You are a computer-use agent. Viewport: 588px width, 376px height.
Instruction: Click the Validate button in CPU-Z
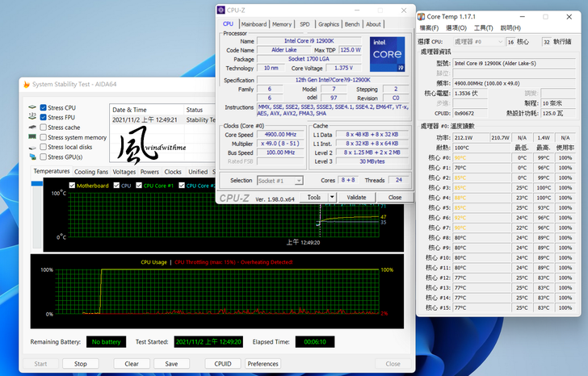pos(356,197)
